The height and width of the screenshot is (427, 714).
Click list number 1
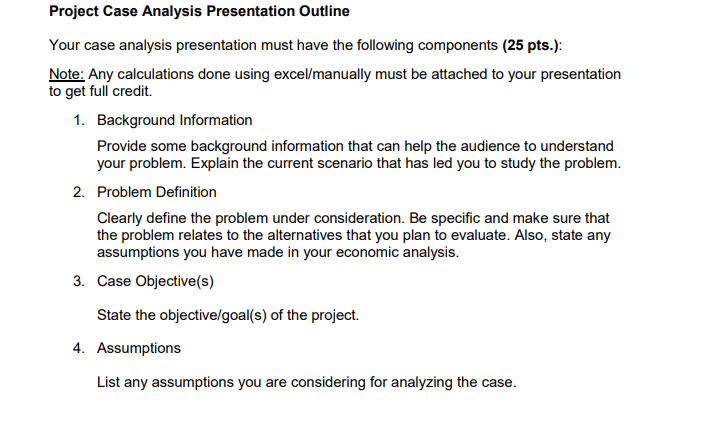pos(77,120)
